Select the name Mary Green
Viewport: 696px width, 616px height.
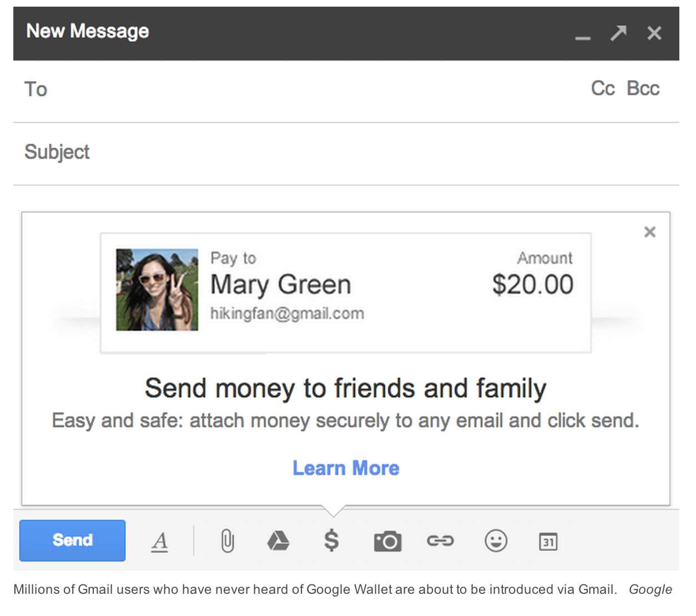(x=280, y=285)
